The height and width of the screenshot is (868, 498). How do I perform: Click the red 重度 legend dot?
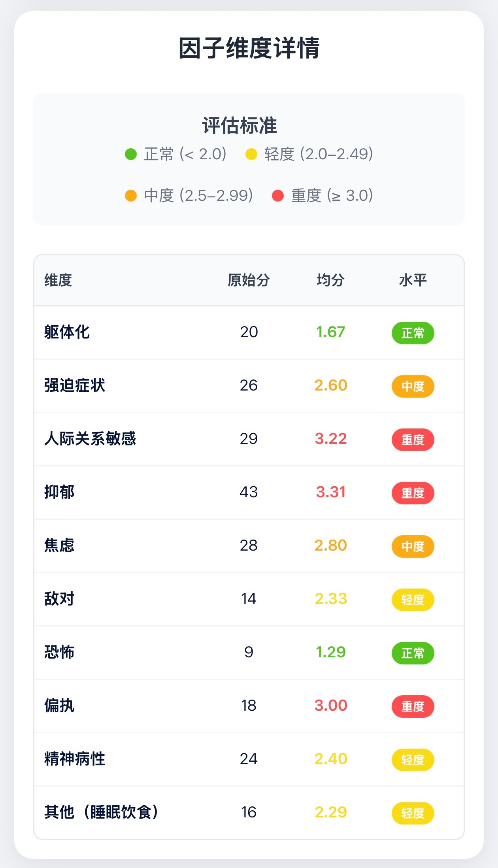[278, 196]
